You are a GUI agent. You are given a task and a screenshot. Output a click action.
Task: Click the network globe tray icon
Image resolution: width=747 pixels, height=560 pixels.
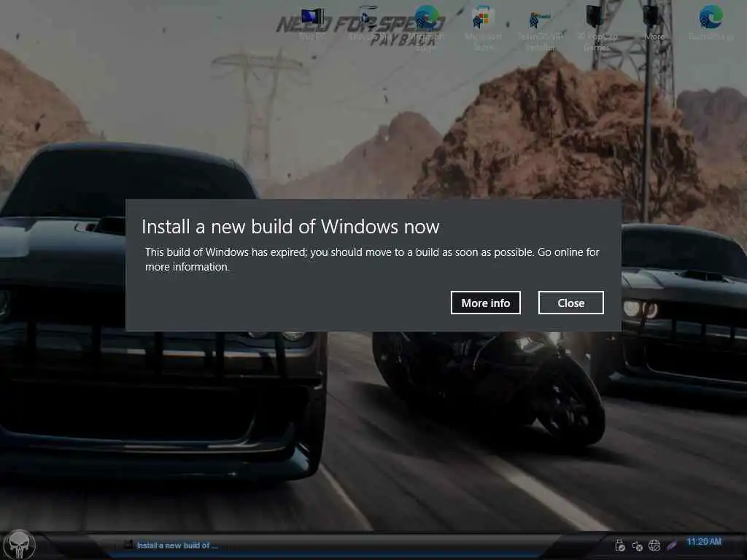point(654,545)
